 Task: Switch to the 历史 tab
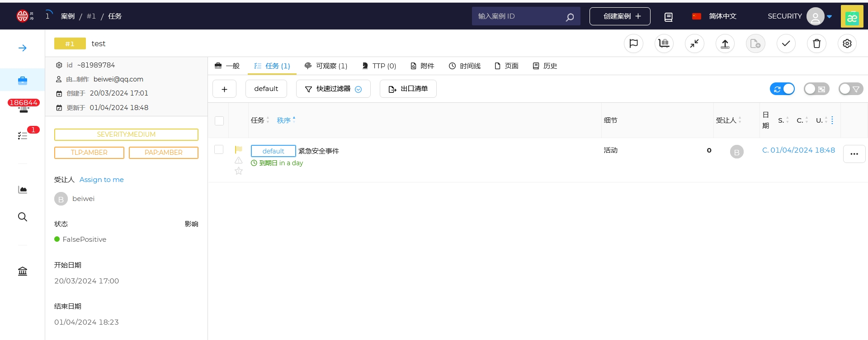[x=545, y=66]
